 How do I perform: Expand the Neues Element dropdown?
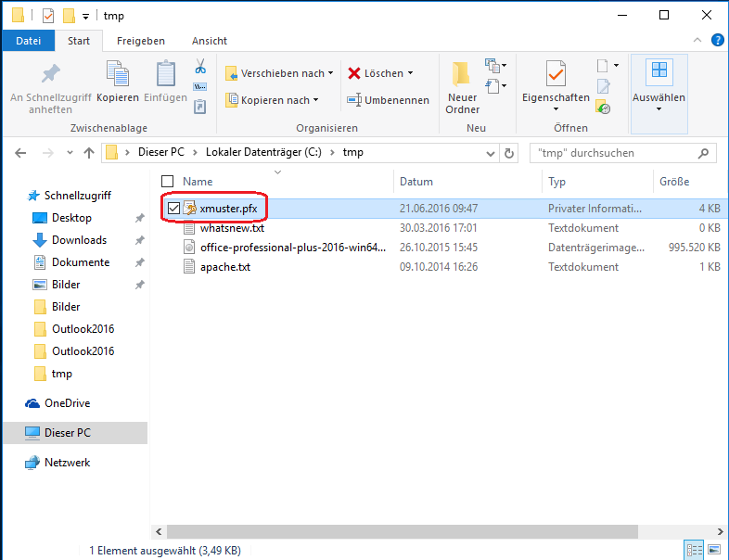coord(505,66)
